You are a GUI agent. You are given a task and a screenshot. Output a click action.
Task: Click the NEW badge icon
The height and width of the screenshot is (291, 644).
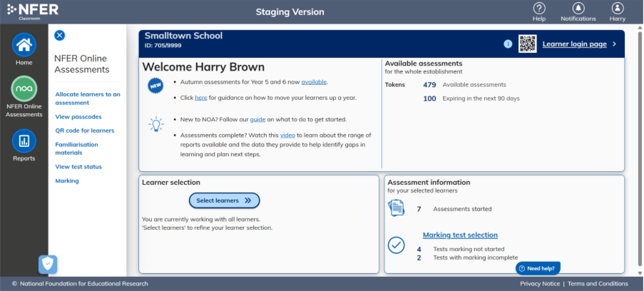[x=155, y=86]
